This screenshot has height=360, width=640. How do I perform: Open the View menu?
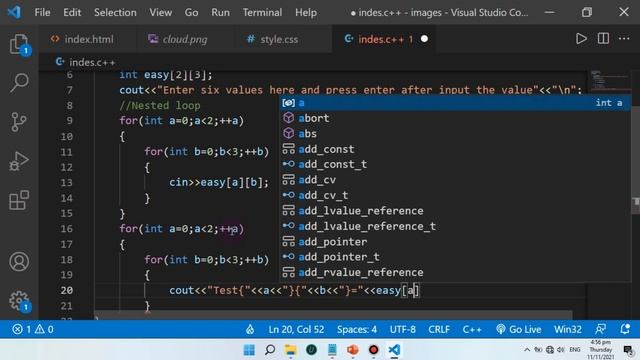(160, 12)
